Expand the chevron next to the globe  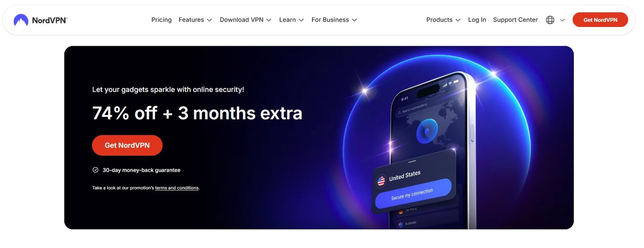pyautogui.click(x=562, y=20)
